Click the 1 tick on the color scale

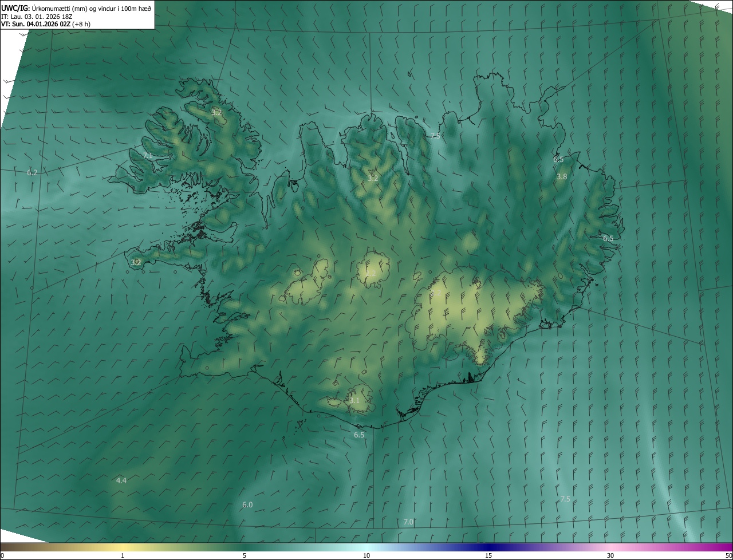(x=123, y=555)
